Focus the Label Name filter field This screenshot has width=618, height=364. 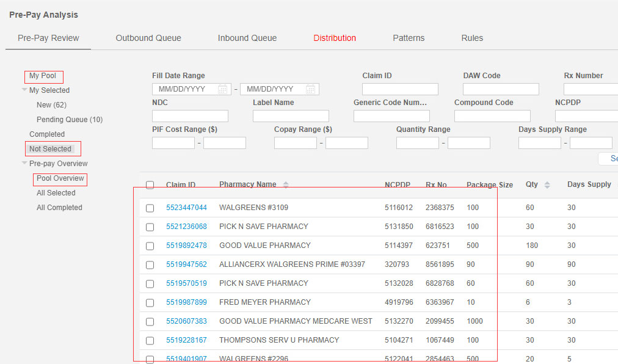pos(291,116)
